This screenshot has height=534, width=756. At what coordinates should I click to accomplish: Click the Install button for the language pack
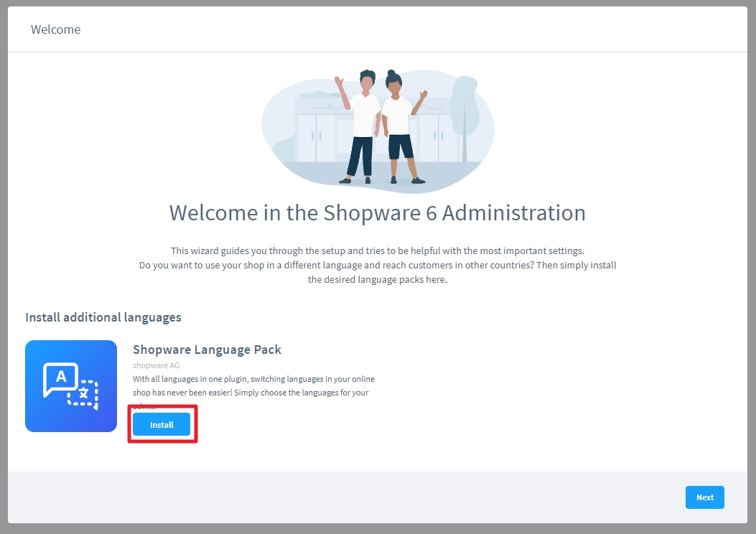pos(162,425)
